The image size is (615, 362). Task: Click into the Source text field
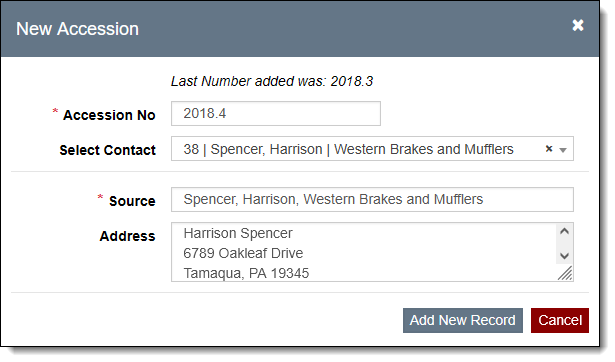372,200
